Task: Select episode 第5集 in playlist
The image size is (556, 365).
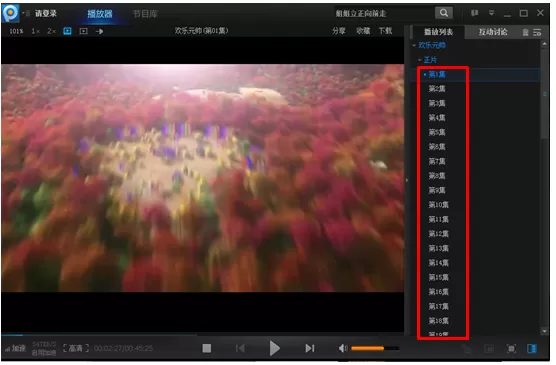Action: point(437,132)
